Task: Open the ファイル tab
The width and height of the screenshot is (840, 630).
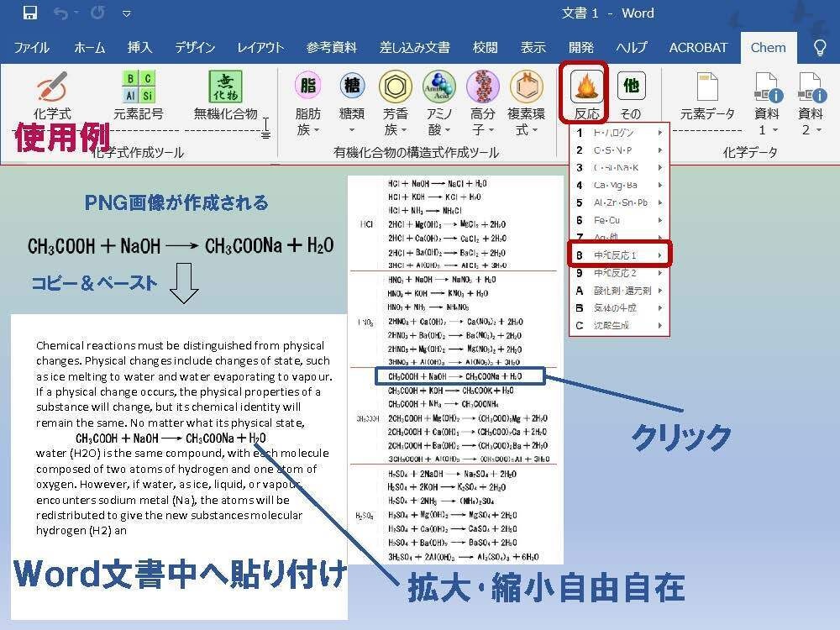Action: point(32,48)
